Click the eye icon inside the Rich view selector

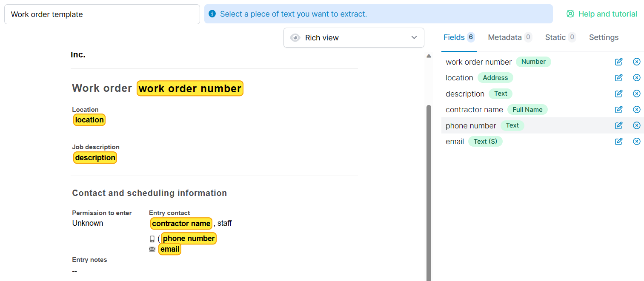coord(295,37)
